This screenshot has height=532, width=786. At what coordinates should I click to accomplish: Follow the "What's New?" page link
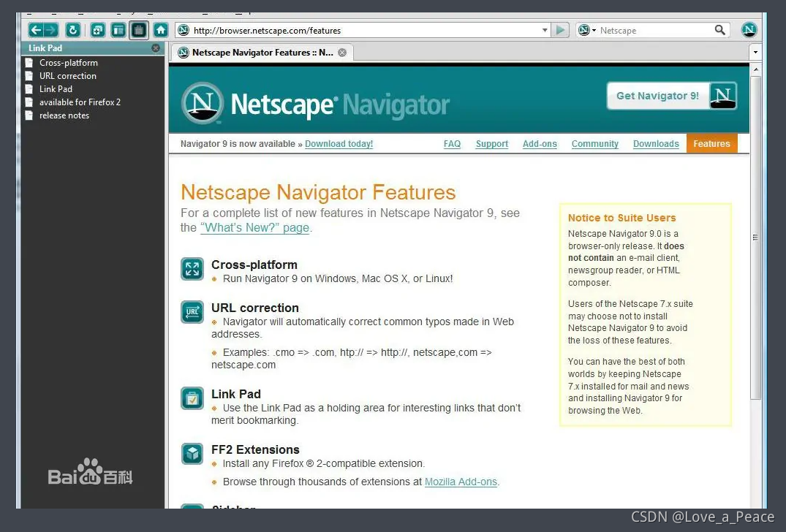click(x=254, y=227)
